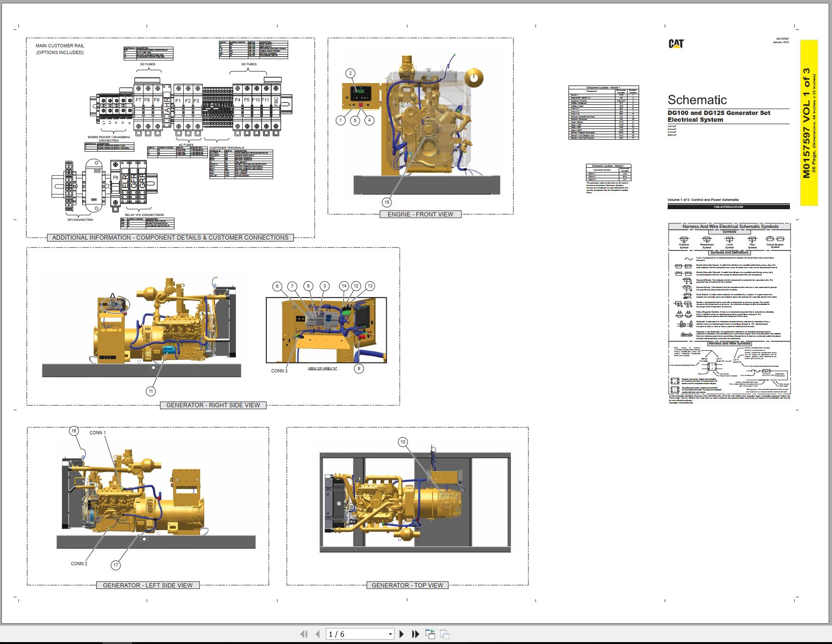This screenshot has height=644, width=832.
Task: Jump to the last page
Action: pos(415,634)
